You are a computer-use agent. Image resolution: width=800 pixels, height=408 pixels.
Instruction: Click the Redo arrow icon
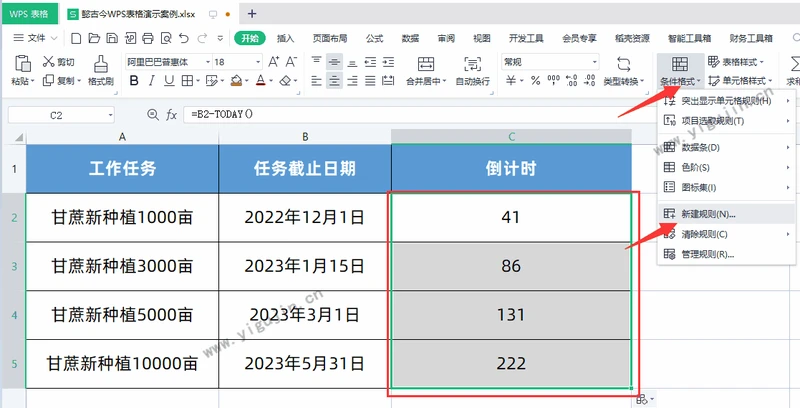203,38
